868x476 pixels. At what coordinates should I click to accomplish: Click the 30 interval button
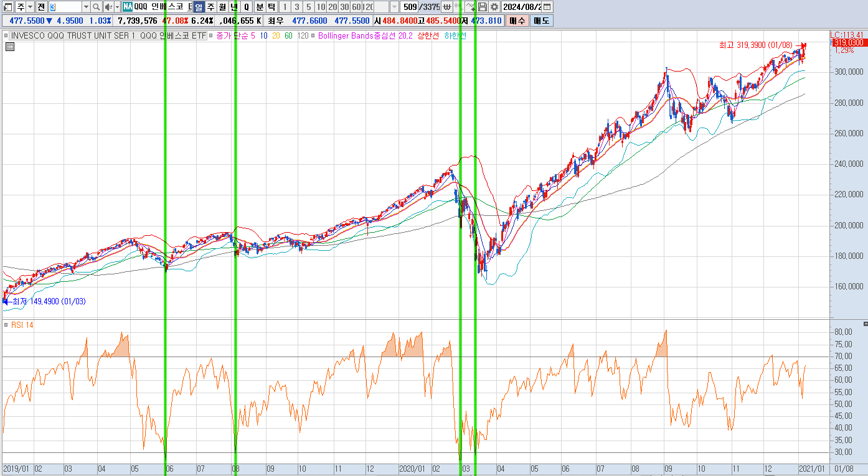(x=344, y=7)
